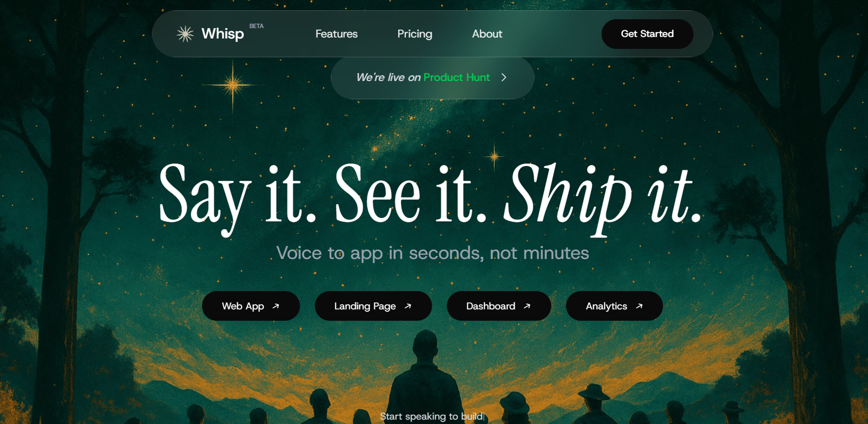Choose the Analytics preset button
This screenshot has height=424, width=868.
pyautogui.click(x=614, y=306)
